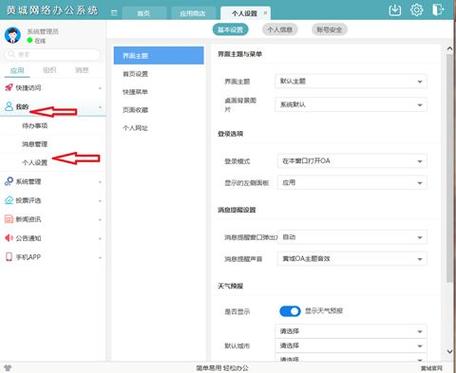Expand the 手机APP menu arrow
The image size is (456, 373).
[x=100, y=257]
